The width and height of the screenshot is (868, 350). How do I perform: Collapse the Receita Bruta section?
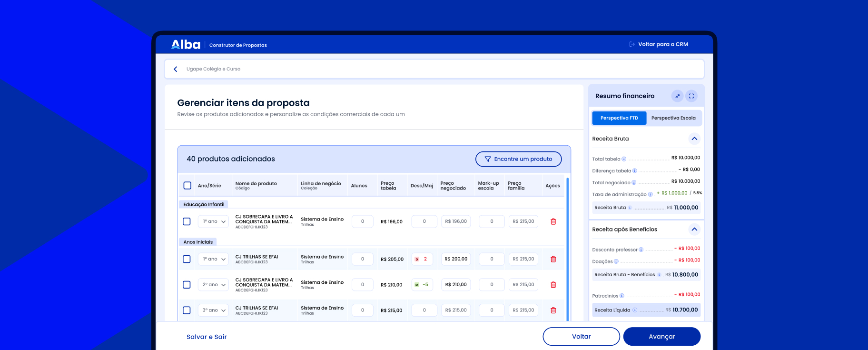point(694,139)
